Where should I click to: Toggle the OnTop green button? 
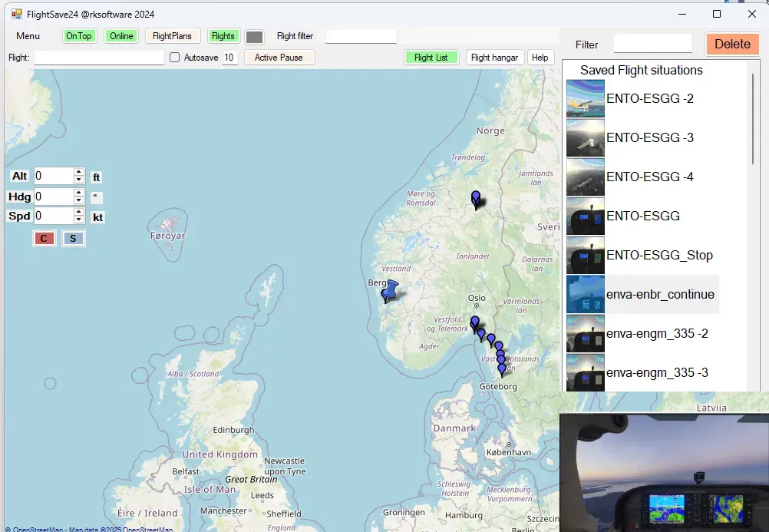pos(79,36)
